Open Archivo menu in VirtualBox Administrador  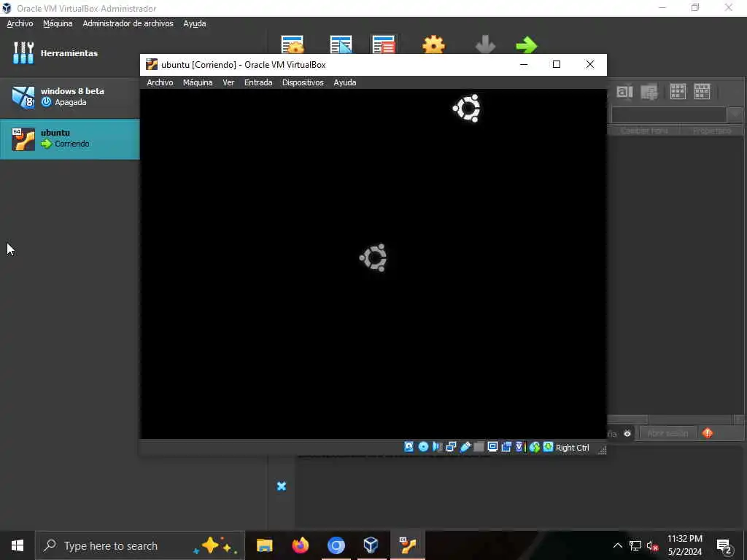20,23
